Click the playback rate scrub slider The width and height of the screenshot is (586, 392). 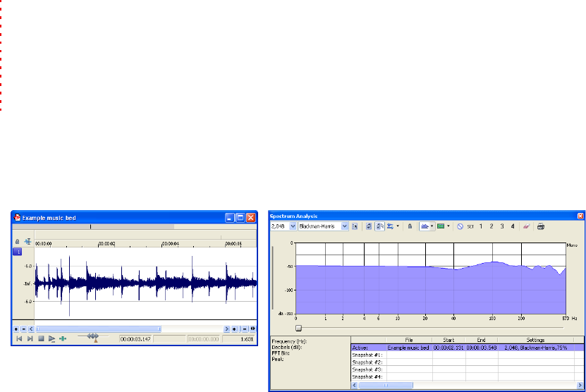tap(93, 338)
